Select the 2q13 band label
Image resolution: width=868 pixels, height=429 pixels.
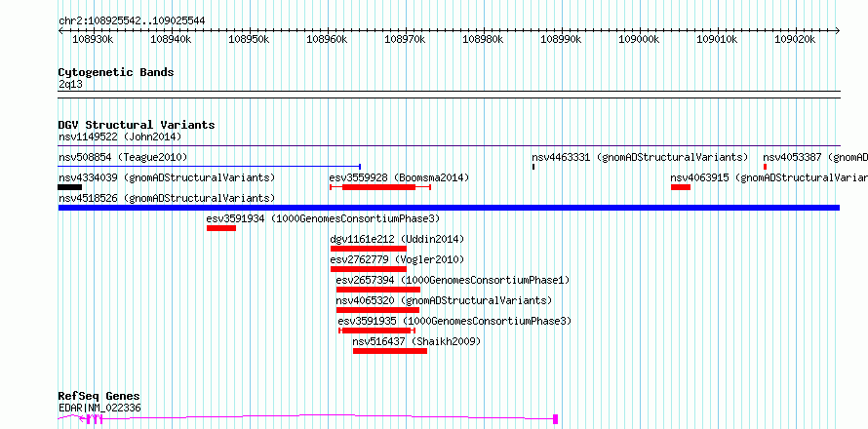pyautogui.click(x=70, y=85)
